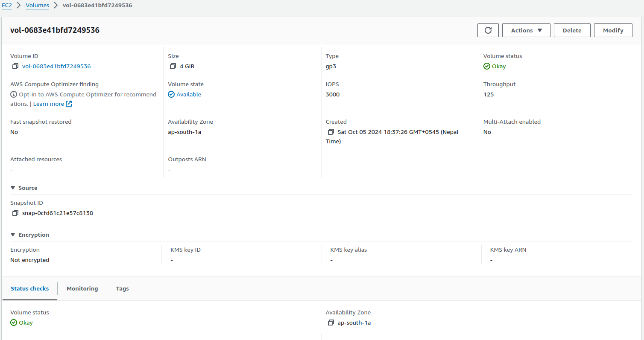Go to Volumes in the breadcrumb
Viewport: 644px width, 340px height.
[37, 6]
